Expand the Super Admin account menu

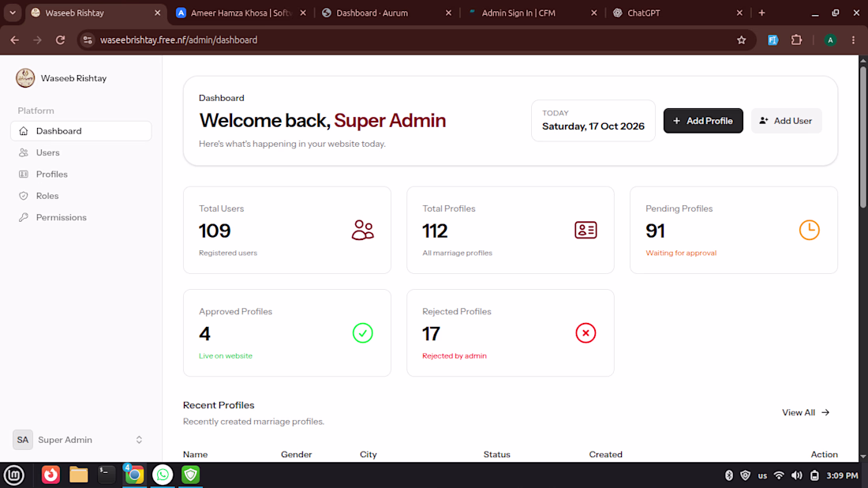80,440
